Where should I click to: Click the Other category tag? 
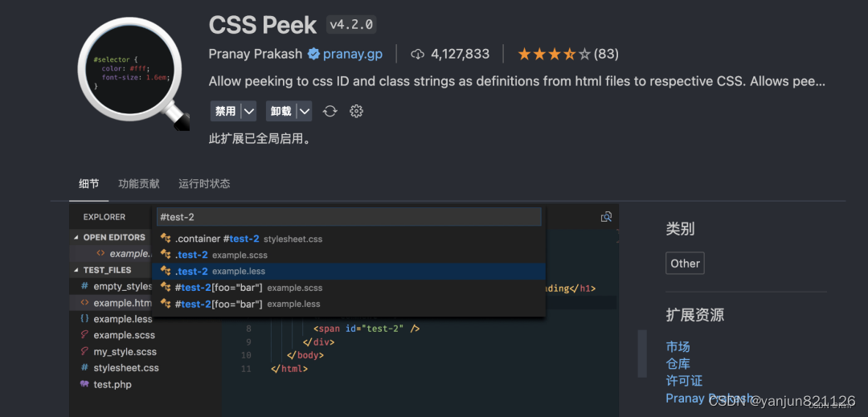pyautogui.click(x=685, y=264)
